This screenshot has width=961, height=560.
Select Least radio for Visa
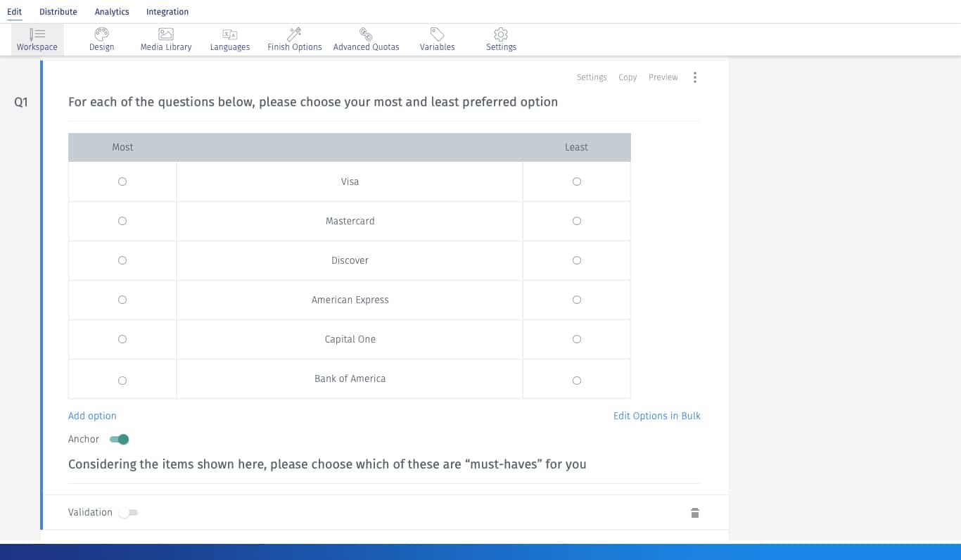tap(577, 182)
